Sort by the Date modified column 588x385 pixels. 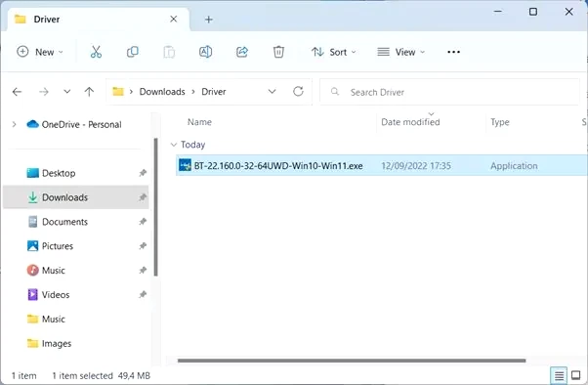tap(410, 122)
